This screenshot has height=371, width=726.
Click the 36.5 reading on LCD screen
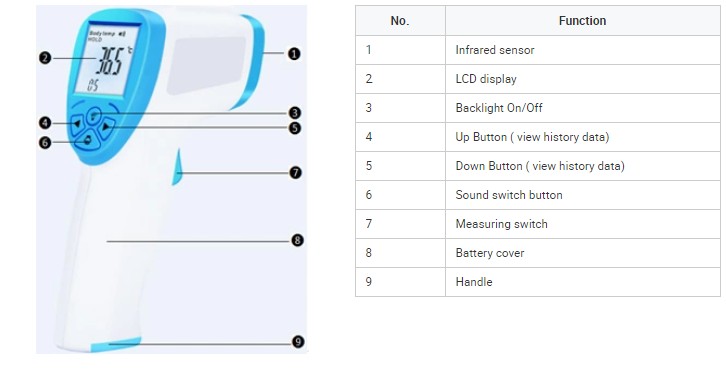[110, 60]
